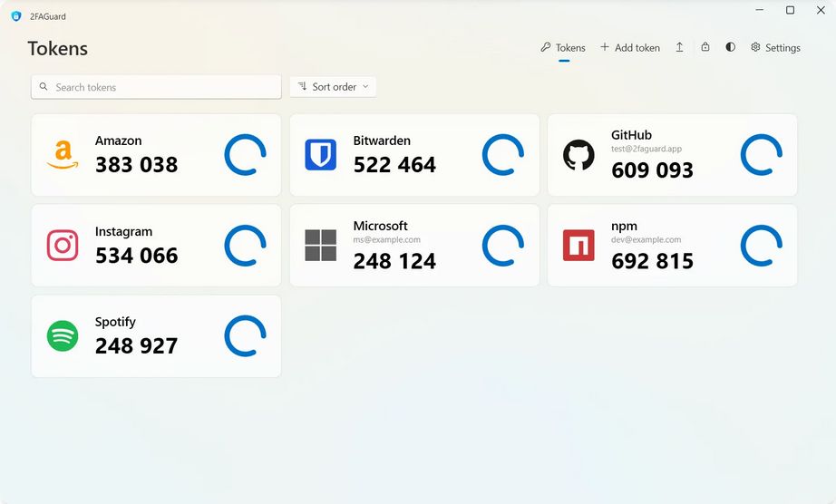Viewport: 836px width, 504px height.
Task: Click the magnifier icon in search box
Action: 44,86
